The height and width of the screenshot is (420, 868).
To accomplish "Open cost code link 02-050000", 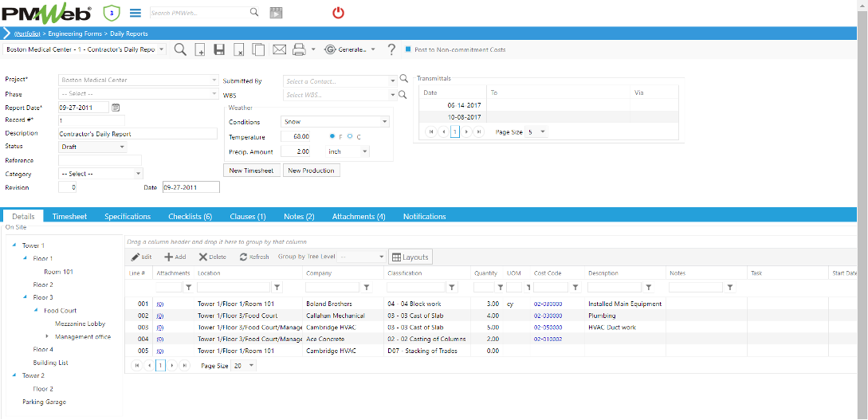I will (548, 327).
